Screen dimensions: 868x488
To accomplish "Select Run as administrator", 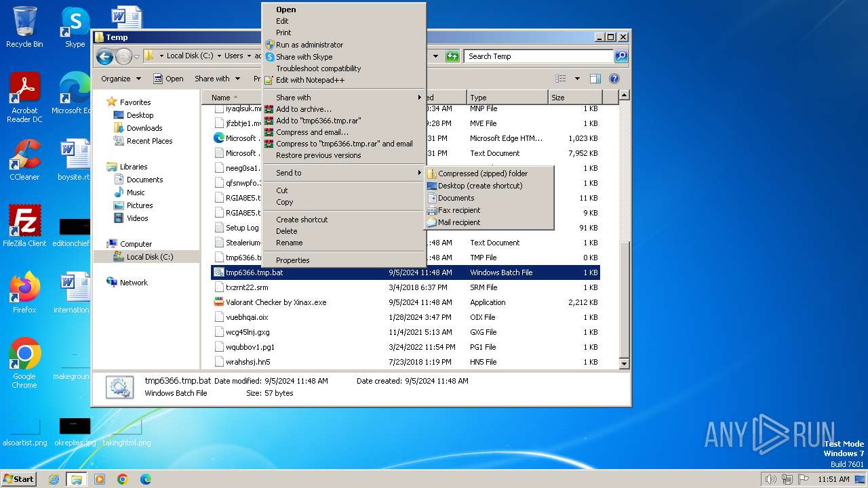I will (344, 45).
